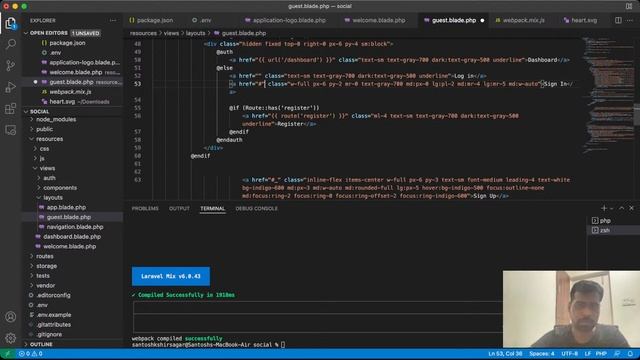Expand the css folder
Image resolution: width=640 pixels, height=360 pixels.
(44, 149)
